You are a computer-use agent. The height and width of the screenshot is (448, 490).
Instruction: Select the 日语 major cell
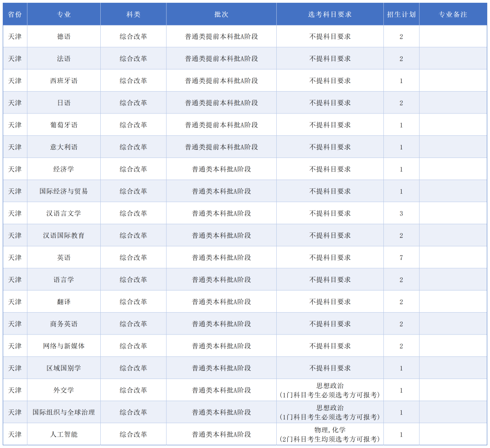(64, 103)
